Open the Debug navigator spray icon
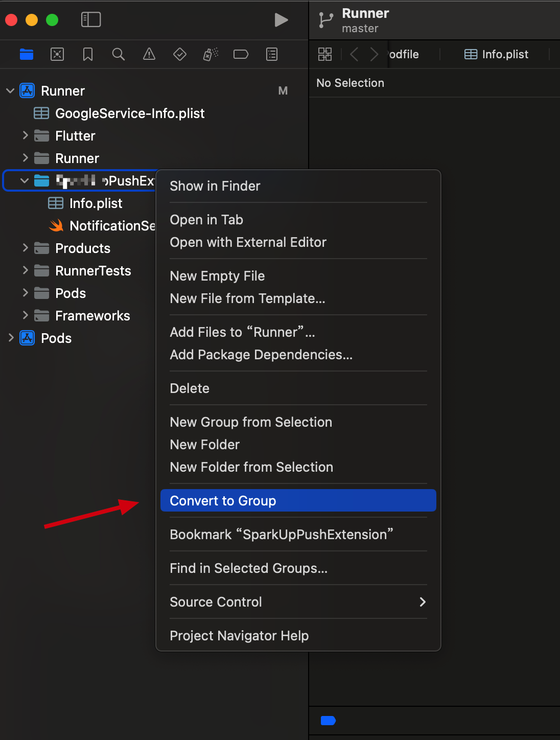560x740 pixels. 211,54
